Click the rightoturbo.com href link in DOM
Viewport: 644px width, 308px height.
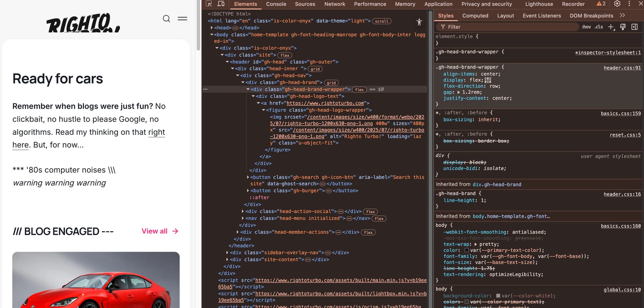(325, 103)
